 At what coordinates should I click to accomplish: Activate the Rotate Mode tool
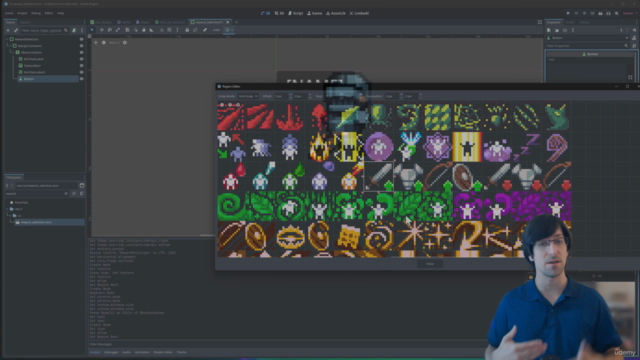coord(110,30)
